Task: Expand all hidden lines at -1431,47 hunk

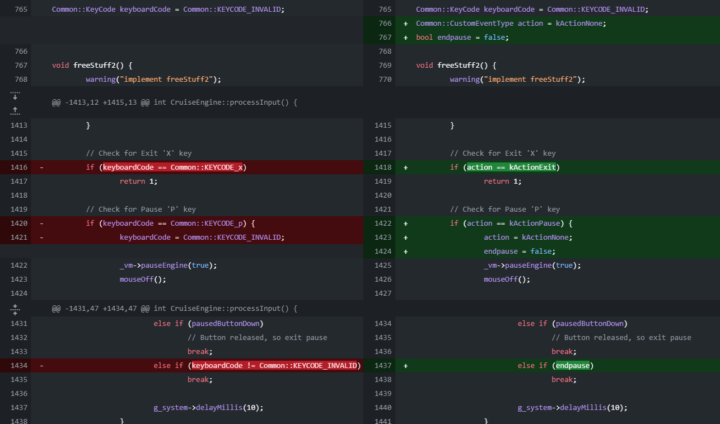Action: click(15, 309)
